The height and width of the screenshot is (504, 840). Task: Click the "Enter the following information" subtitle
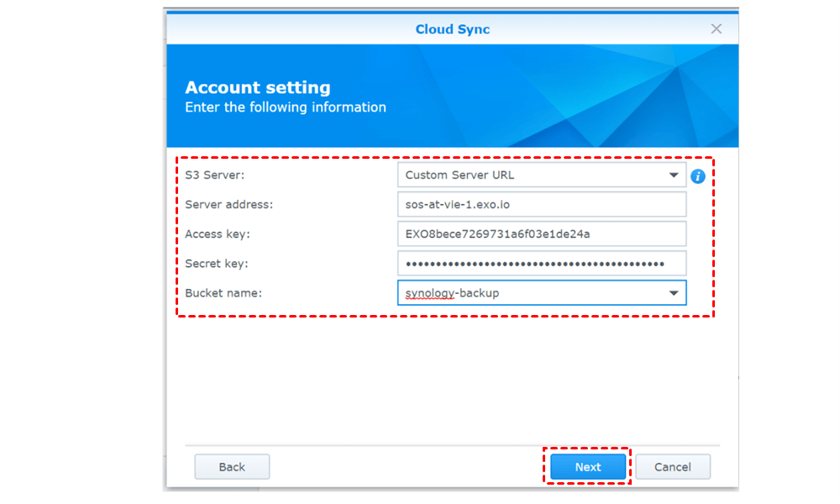(x=286, y=108)
